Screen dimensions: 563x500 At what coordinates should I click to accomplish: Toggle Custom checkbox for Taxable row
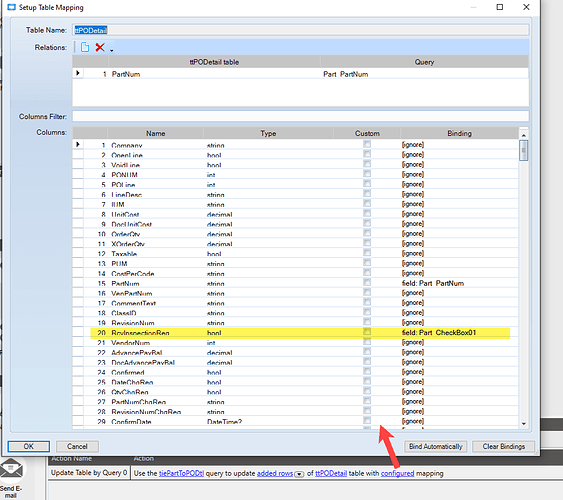[x=367, y=253]
